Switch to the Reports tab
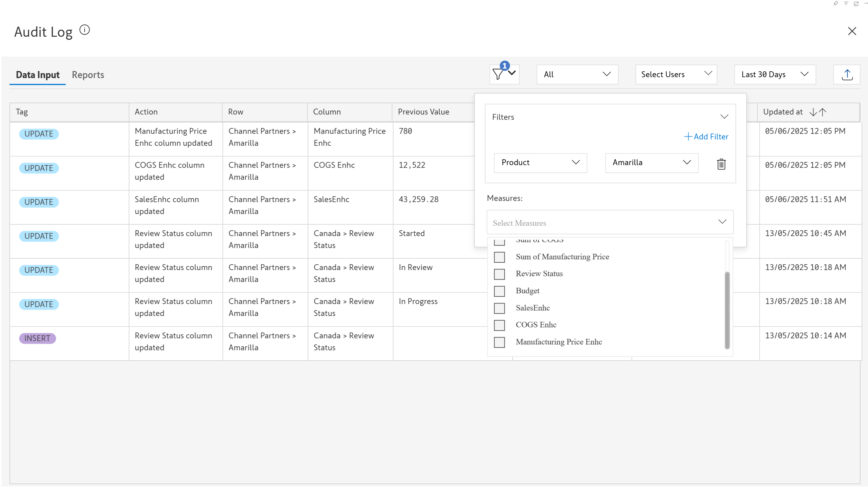This screenshot has width=868, height=488. point(88,75)
